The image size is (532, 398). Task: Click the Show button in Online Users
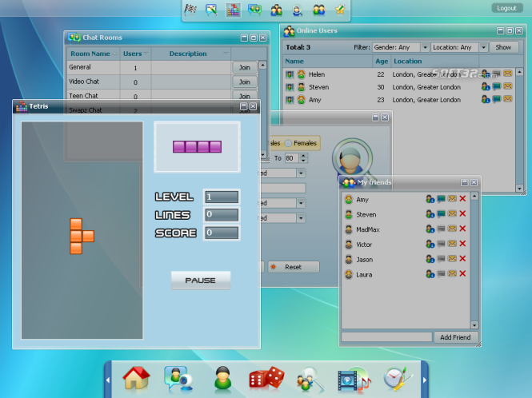pyautogui.click(x=503, y=47)
